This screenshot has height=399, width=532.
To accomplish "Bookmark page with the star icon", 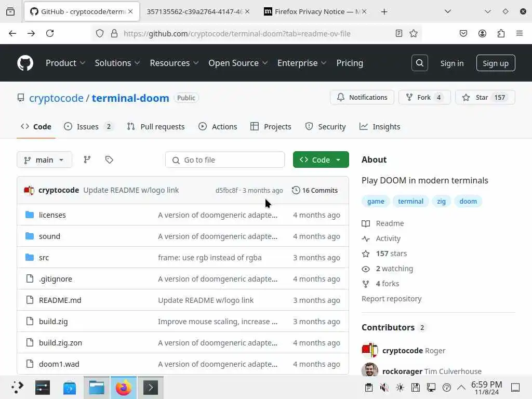I will (x=413, y=33).
